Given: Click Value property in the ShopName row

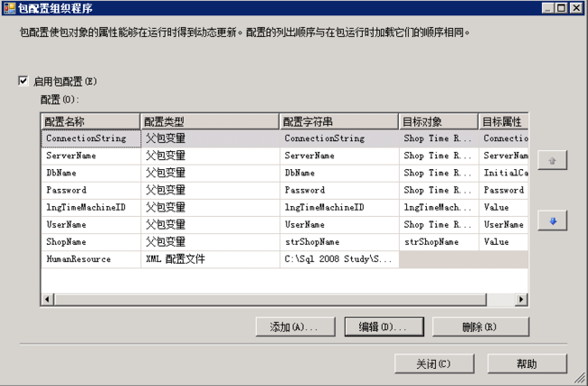Looking at the screenshot, I should 504,241.
